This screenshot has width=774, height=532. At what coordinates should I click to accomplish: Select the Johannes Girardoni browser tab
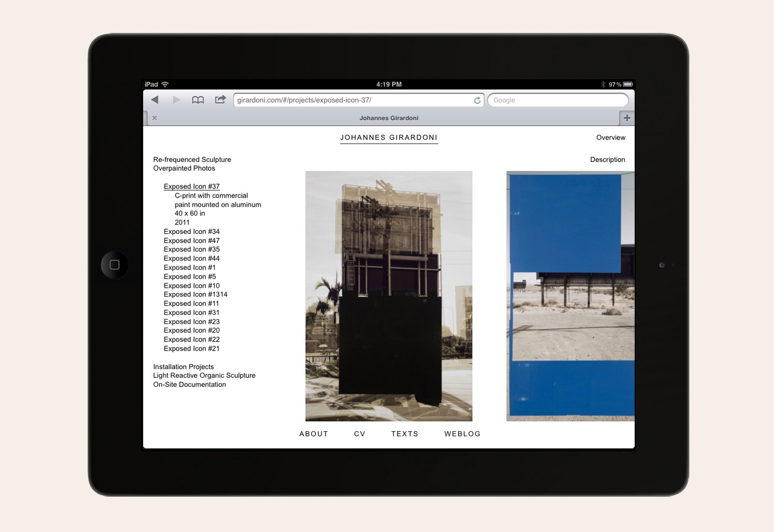click(388, 118)
